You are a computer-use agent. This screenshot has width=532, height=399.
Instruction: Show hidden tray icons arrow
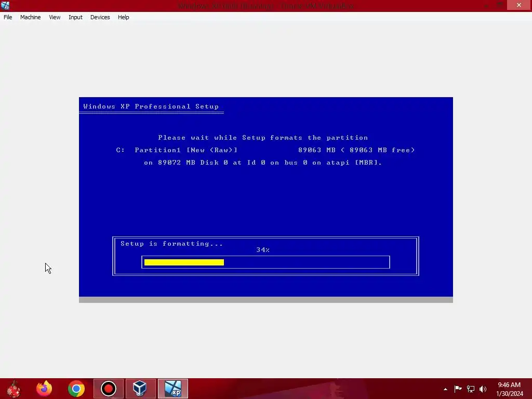click(x=445, y=389)
